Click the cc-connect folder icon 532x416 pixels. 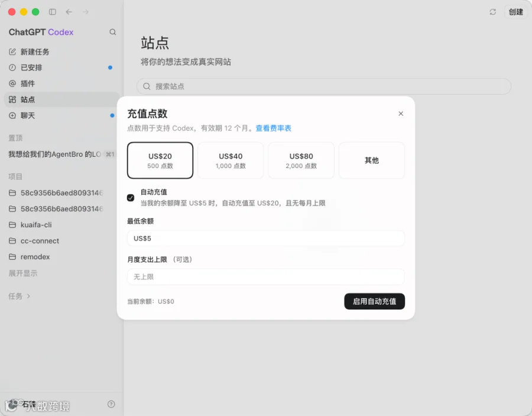pos(12,241)
